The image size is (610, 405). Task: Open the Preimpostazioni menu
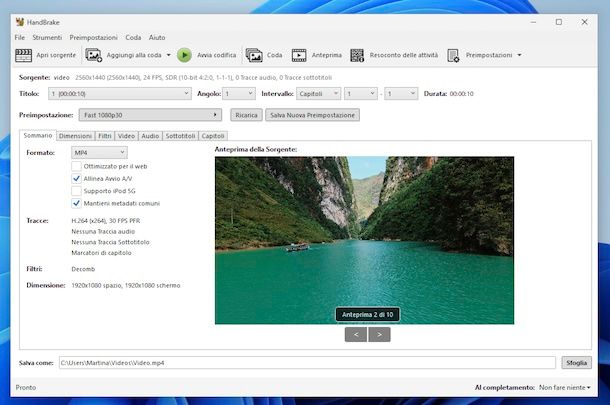pos(93,37)
